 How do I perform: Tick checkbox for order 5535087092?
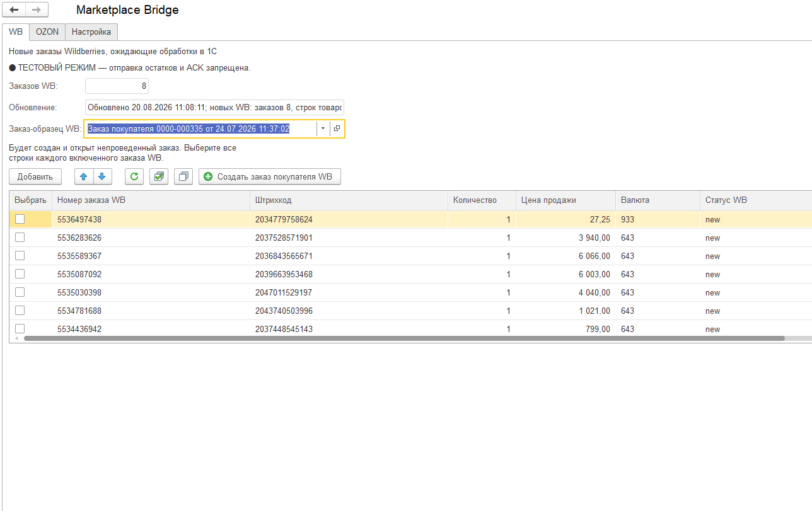coord(20,274)
